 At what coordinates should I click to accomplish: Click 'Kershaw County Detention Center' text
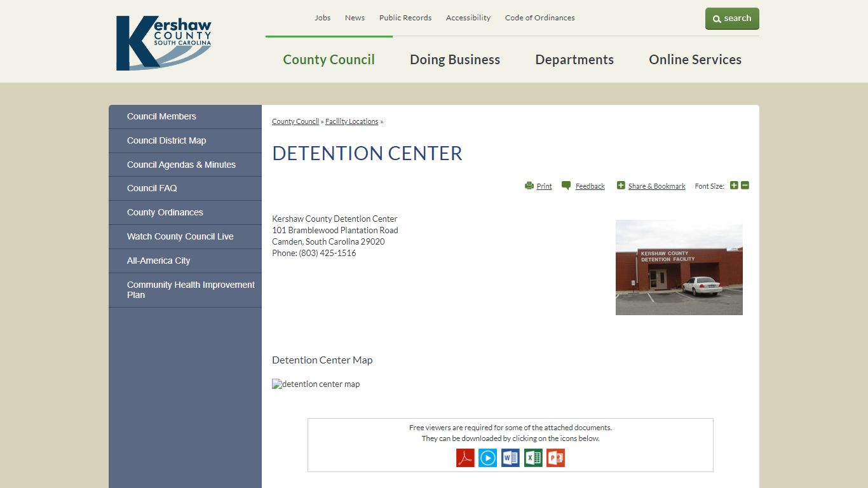(335, 219)
